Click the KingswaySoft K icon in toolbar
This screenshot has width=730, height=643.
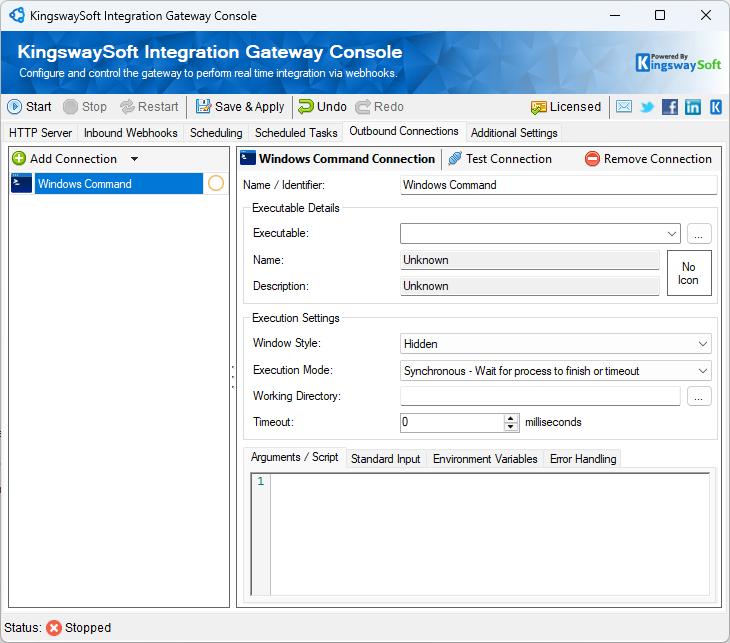pos(716,107)
